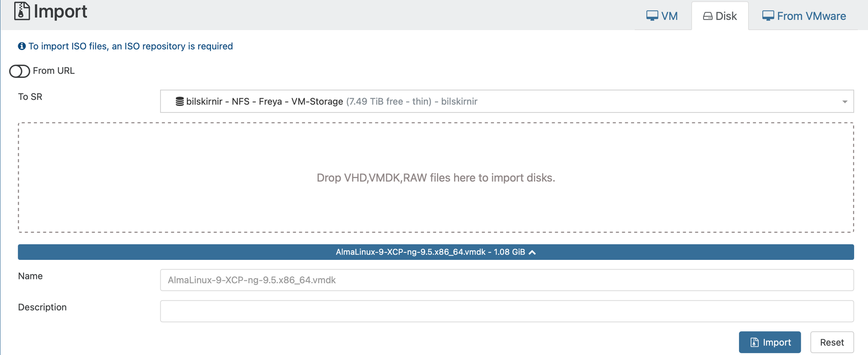868x355 pixels.
Task: Click the file icon inside Import button
Action: coord(754,342)
